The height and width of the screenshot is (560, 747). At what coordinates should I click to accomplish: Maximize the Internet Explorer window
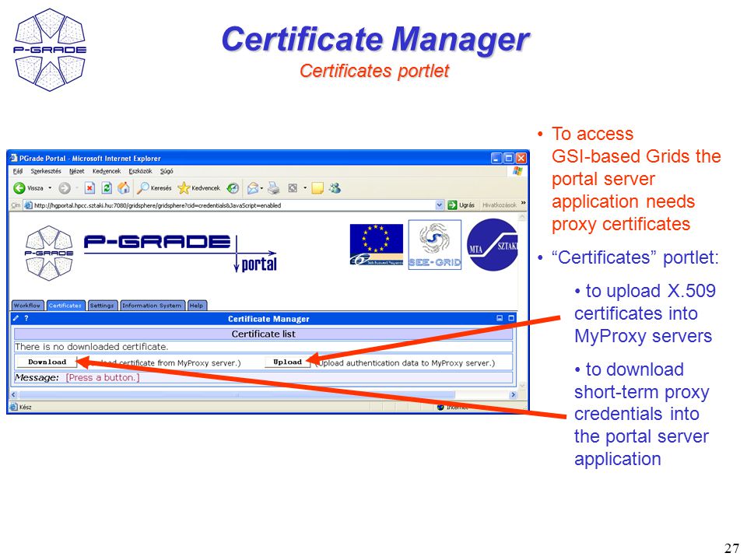coord(509,158)
